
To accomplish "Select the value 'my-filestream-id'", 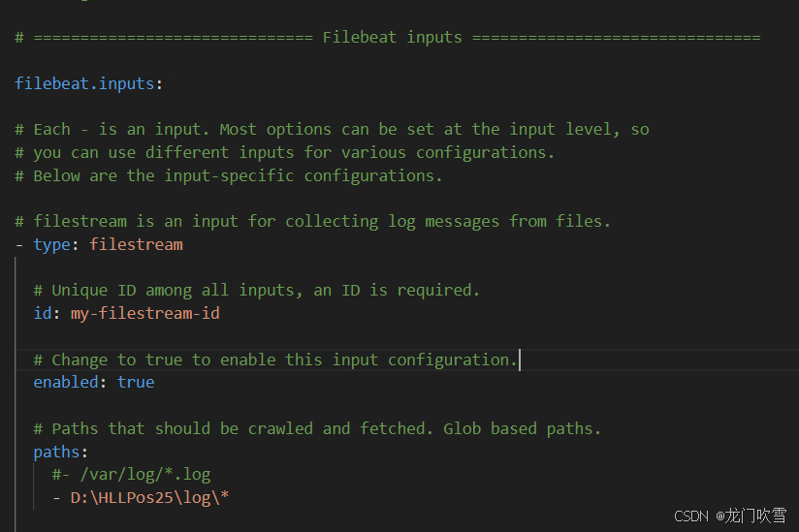I will click(x=145, y=313).
